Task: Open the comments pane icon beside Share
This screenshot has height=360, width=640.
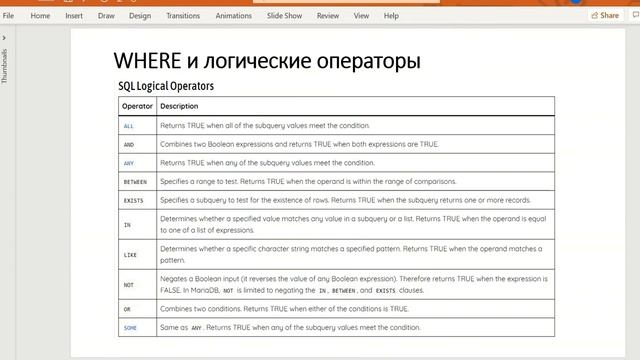Action: tap(636, 15)
